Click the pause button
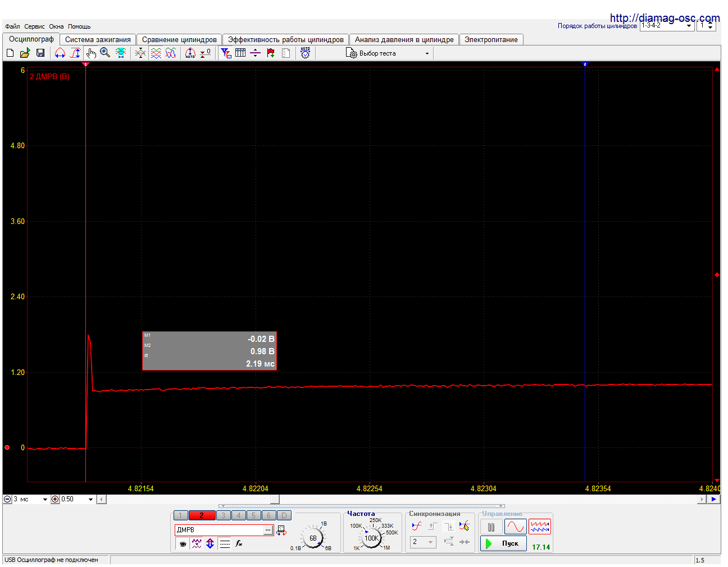This screenshot has width=728, height=567. click(x=491, y=527)
